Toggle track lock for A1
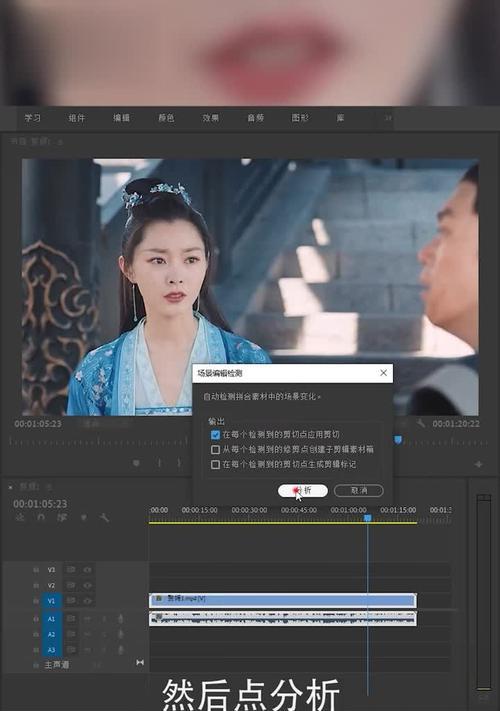500x711 pixels. click(x=36, y=618)
